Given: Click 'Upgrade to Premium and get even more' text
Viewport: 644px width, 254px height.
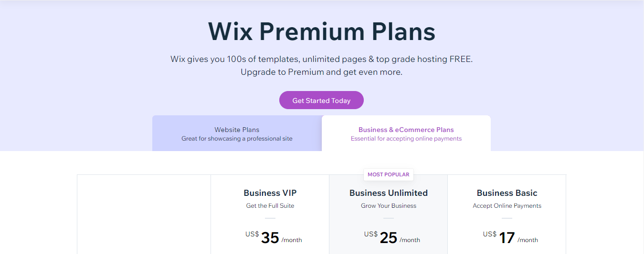Looking at the screenshot, I should (x=321, y=72).
